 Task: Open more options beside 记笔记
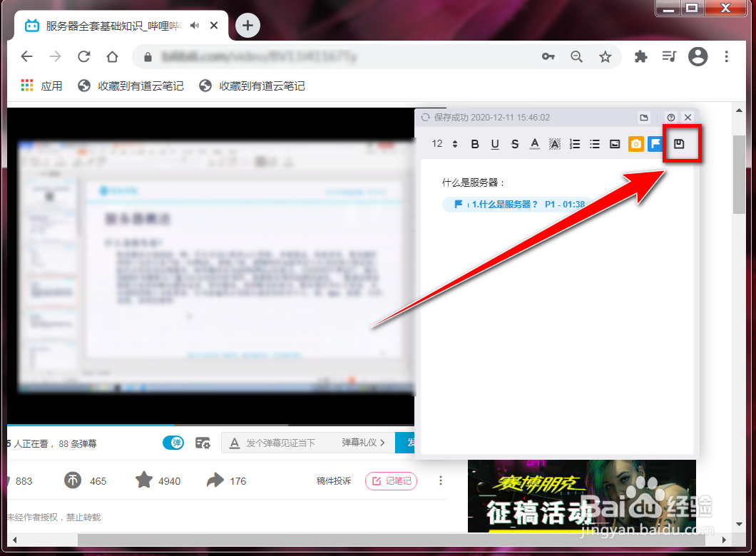(441, 480)
